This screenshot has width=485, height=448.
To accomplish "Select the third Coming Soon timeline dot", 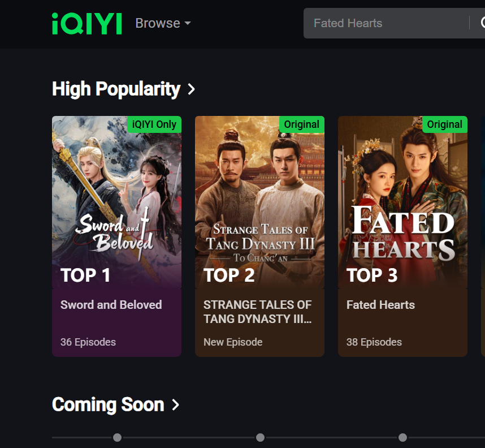I will [402, 437].
